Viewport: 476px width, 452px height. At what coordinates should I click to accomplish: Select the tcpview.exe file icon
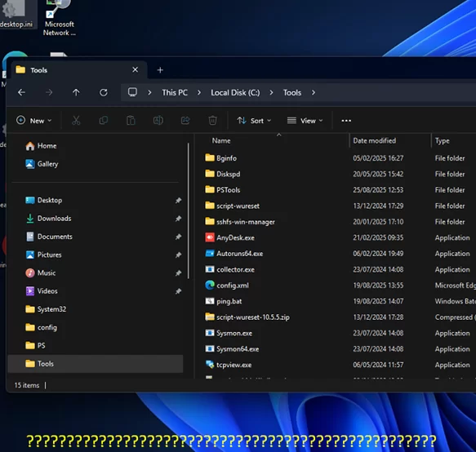pyautogui.click(x=210, y=365)
